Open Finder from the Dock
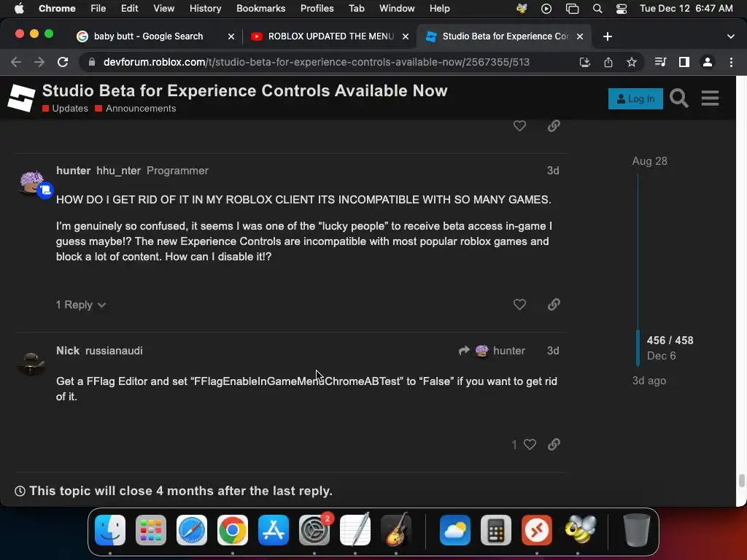The image size is (747, 560). 110,530
